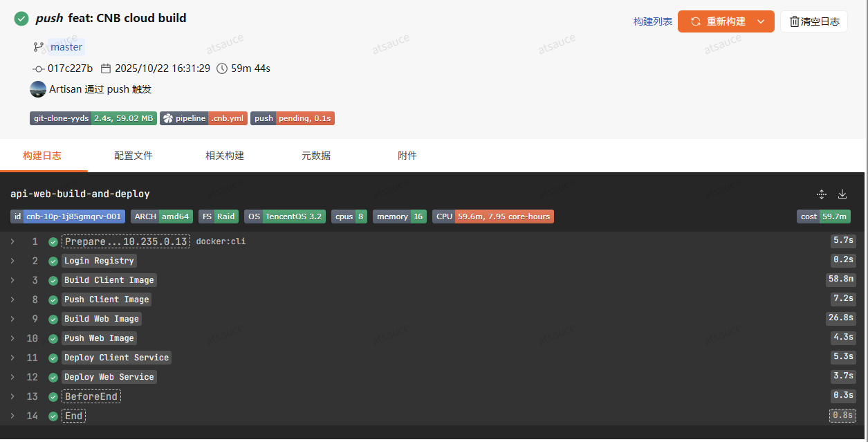Click the id cnb-10p-1j85gmqrv-001 badge
The height and width of the screenshot is (442, 868).
coord(68,217)
